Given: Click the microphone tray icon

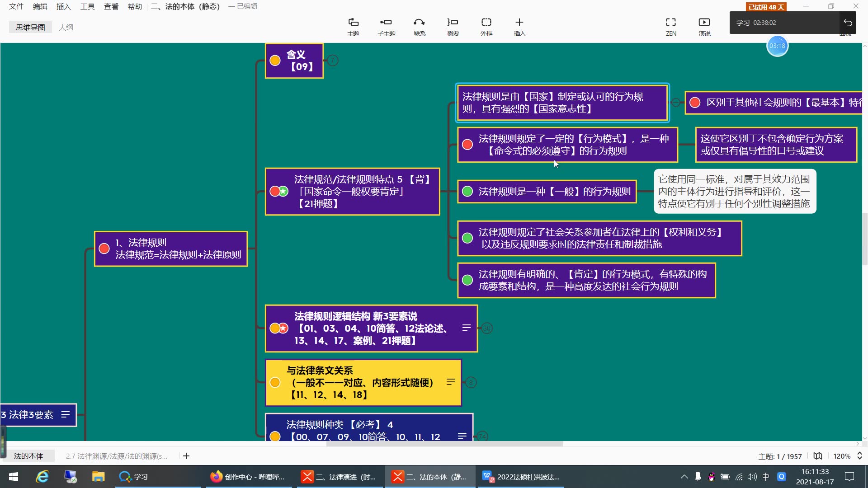Looking at the screenshot, I should (698, 477).
